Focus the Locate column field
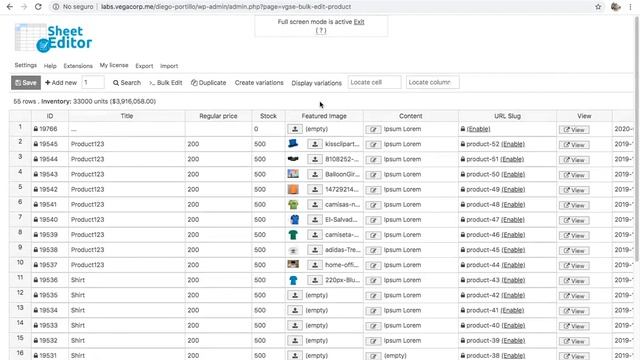 432,82
